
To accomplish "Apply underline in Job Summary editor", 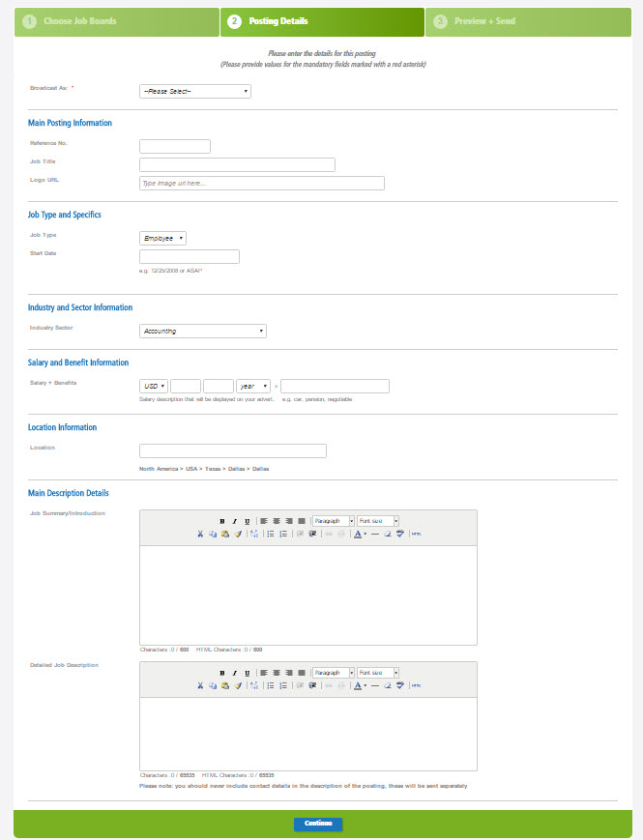I will tap(247, 521).
